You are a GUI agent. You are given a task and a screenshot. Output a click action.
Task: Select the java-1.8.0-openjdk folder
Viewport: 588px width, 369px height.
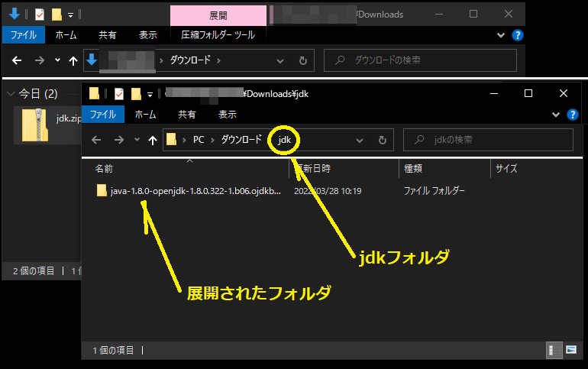click(189, 190)
